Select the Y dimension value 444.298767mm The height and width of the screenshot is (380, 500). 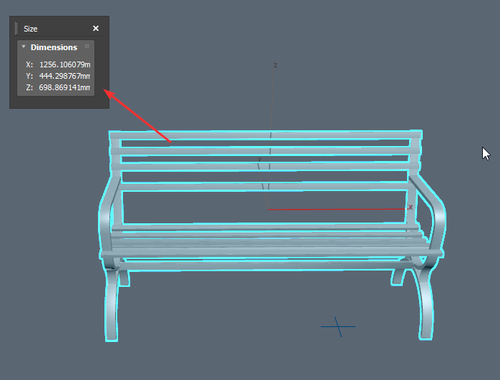[x=64, y=76]
